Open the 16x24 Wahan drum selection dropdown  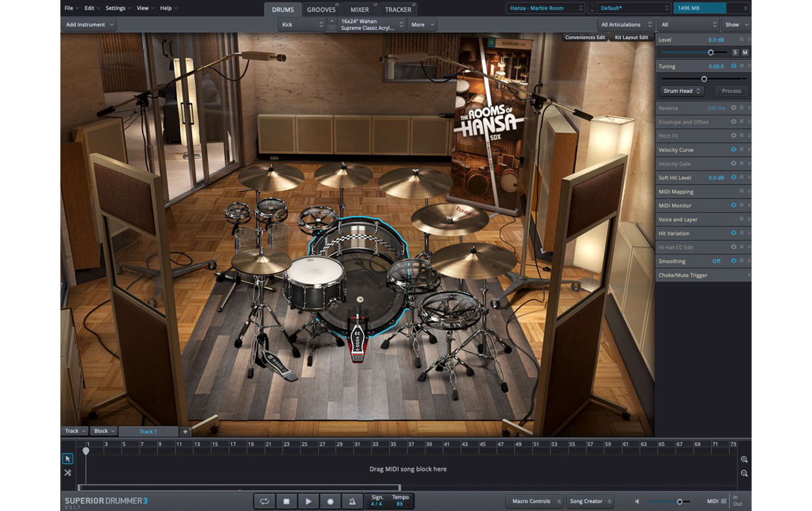[371, 24]
